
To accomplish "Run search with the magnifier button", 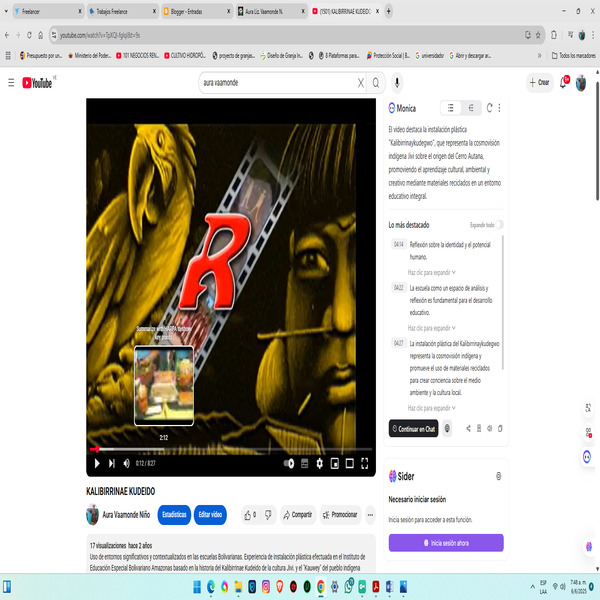I will tap(376, 83).
